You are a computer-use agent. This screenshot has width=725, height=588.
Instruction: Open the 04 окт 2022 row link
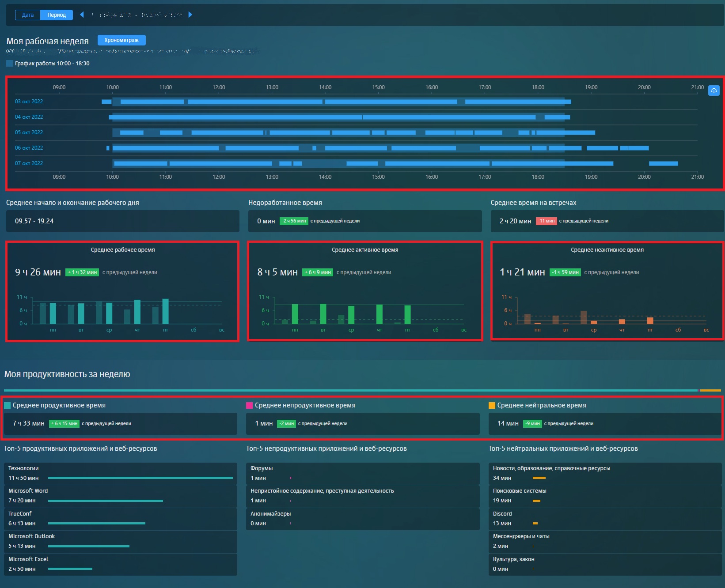pyautogui.click(x=29, y=117)
